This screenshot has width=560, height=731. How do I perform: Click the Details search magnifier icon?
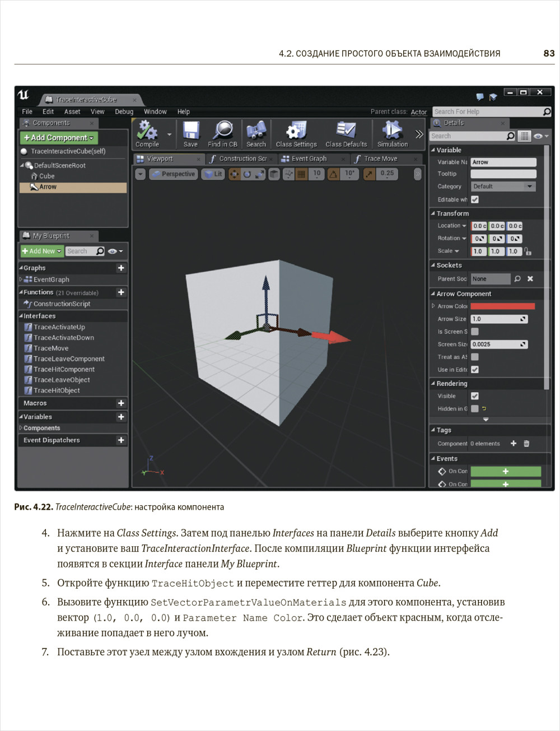pos(510,136)
